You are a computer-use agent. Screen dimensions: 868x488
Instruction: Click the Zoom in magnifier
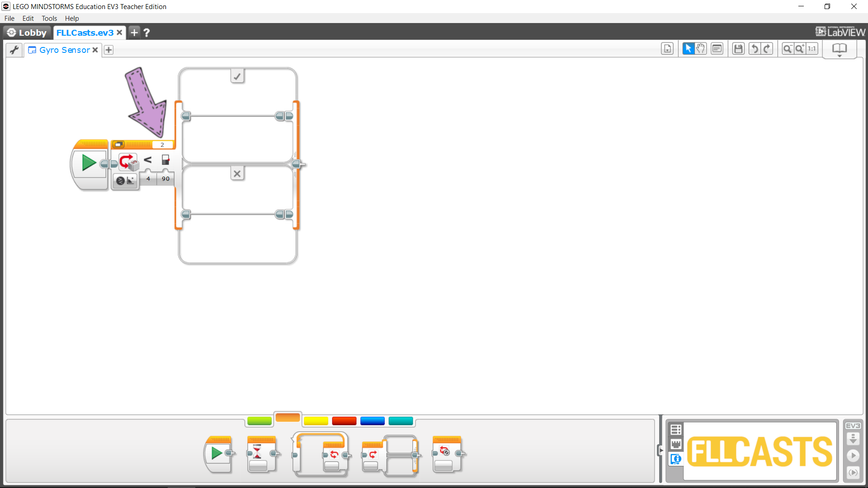pos(800,49)
